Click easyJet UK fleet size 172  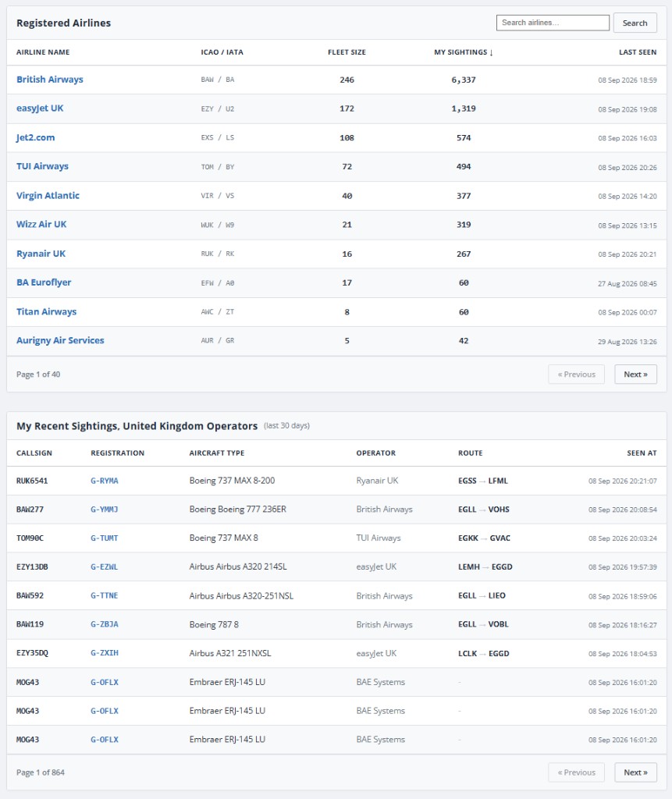347,108
